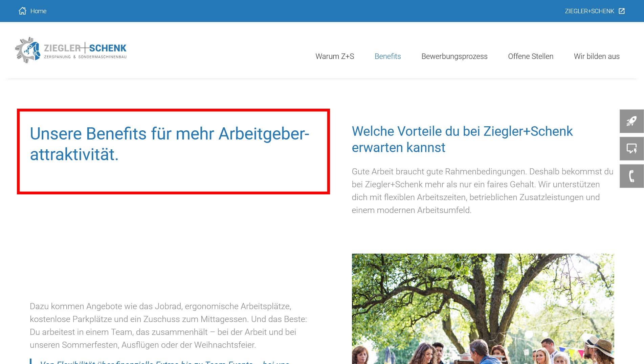
Task: Go to Bewerbungsprozess in the navigation
Action: [454, 56]
